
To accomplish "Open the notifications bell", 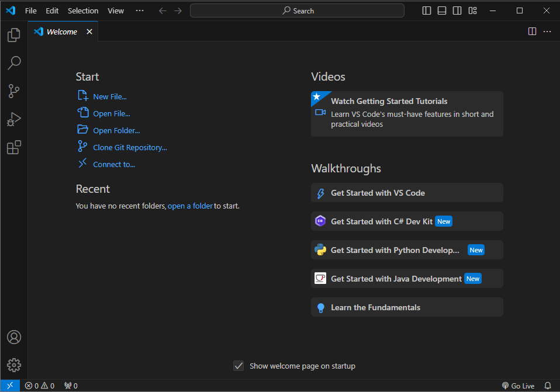I will click(x=548, y=386).
